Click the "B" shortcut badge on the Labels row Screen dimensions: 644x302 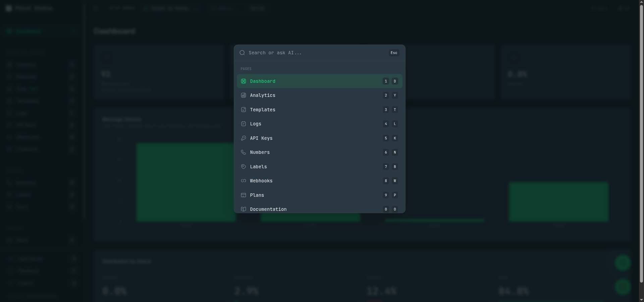[x=395, y=167]
